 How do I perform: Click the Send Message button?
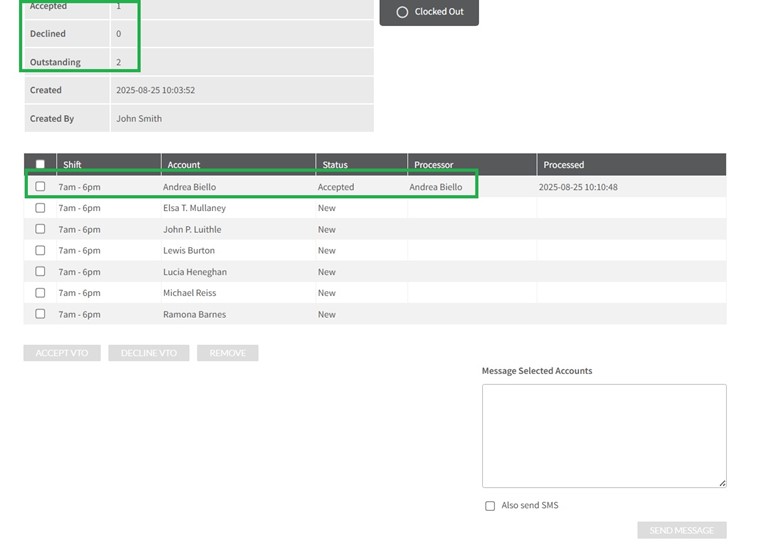(682, 530)
